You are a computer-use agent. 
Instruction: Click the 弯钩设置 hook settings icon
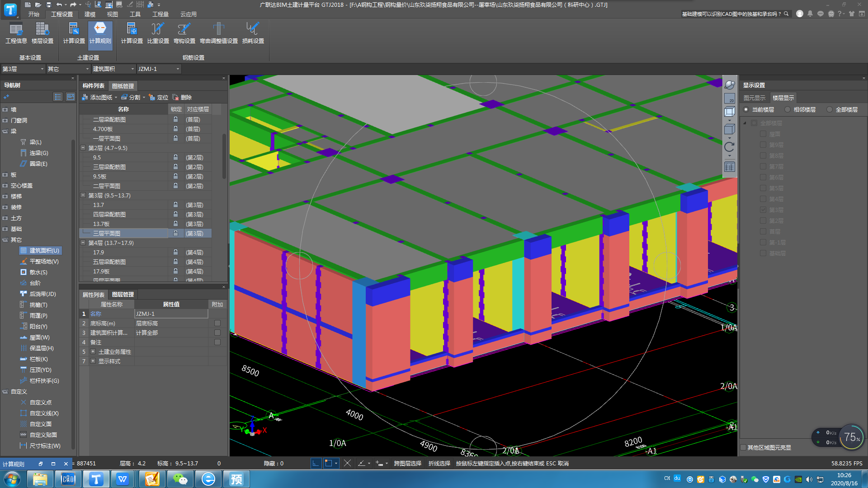184,33
